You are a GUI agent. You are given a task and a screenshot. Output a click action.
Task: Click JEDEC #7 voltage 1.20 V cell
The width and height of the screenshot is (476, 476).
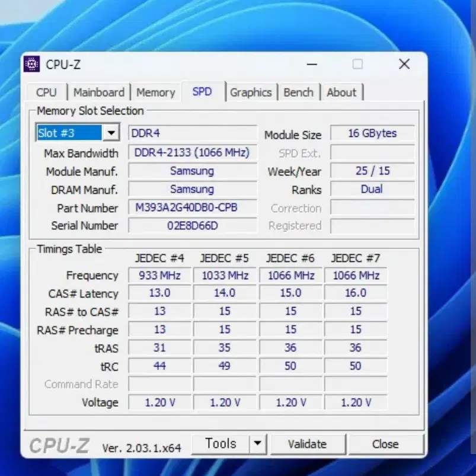coord(356,402)
